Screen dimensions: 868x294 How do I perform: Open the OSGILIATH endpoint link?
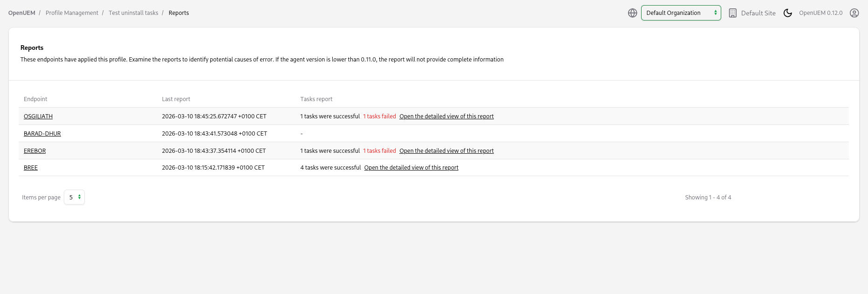pyautogui.click(x=38, y=116)
